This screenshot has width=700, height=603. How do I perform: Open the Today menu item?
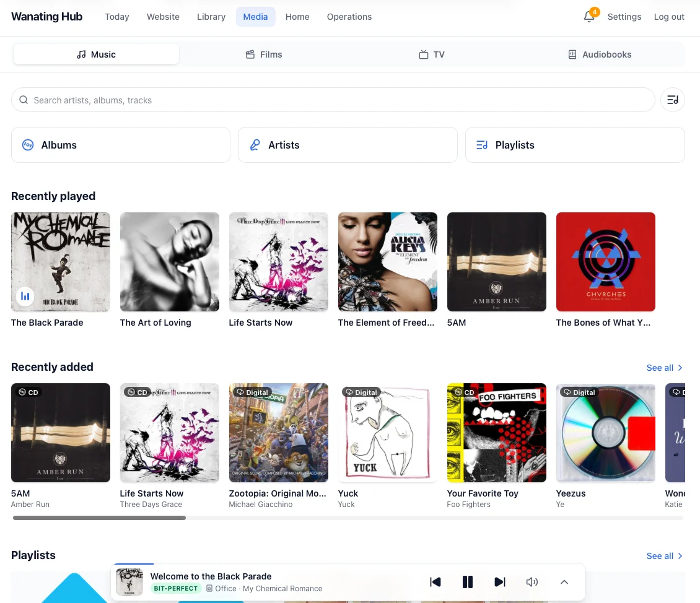(117, 17)
